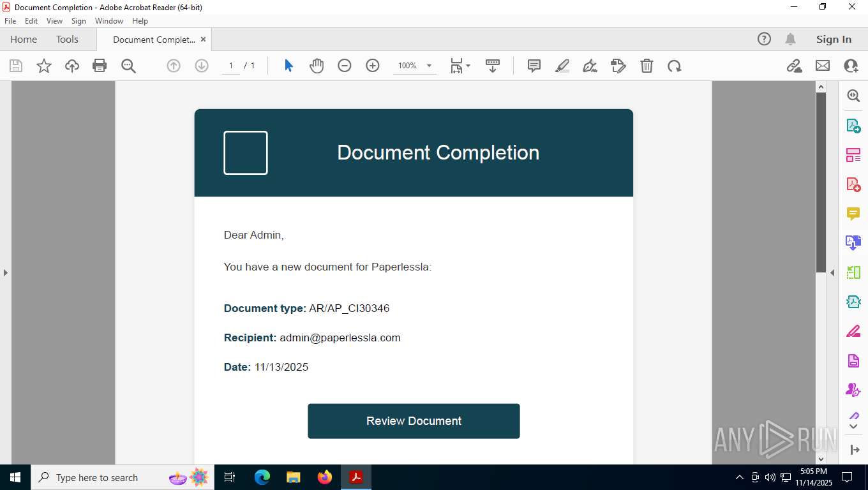Activate the selection arrow tool
868x490 pixels.
(x=288, y=66)
